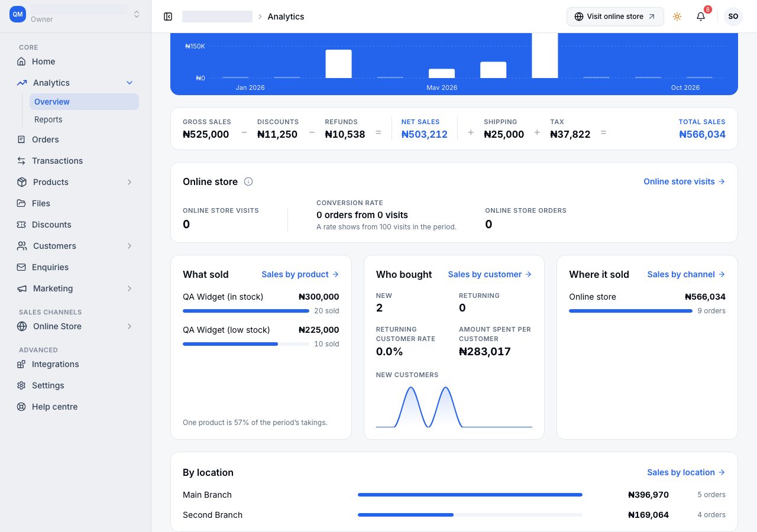
Task: Open notifications bell
Action: (x=701, y=17)
